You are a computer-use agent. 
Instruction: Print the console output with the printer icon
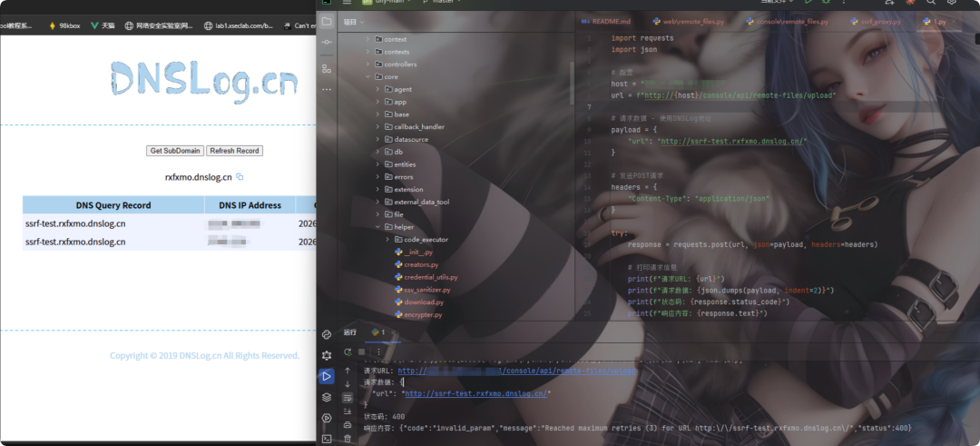[x=348, y=425]
